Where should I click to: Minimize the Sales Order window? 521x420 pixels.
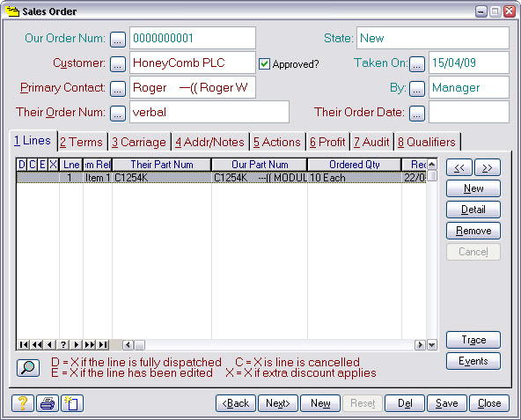pyautogui.click(x=481, y=12)
